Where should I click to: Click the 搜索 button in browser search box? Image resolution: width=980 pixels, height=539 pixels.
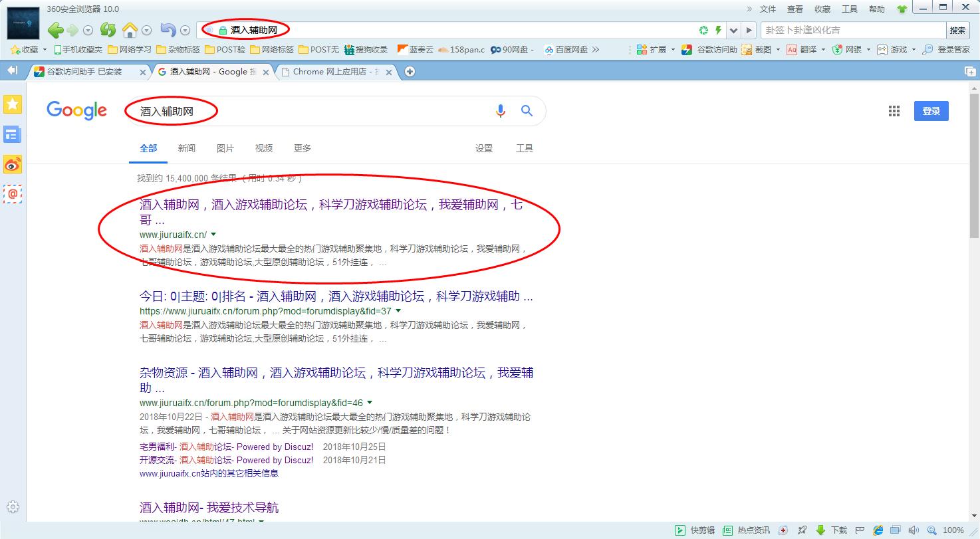[957, 30]
